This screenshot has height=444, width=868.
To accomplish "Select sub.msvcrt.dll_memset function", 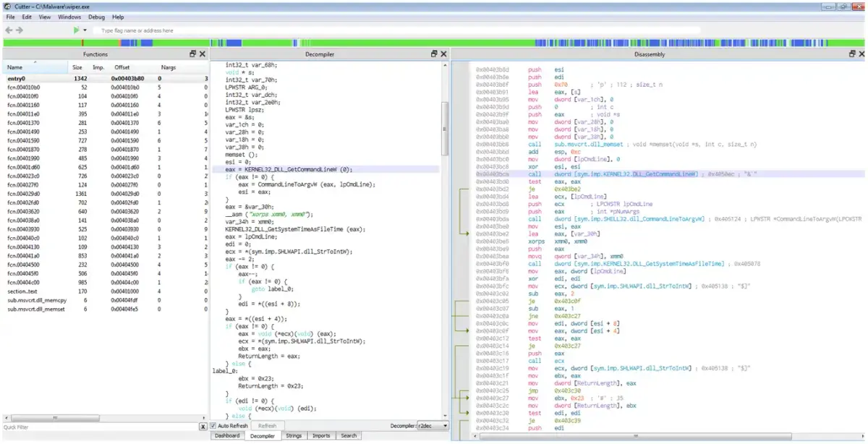I will [106, 309].
